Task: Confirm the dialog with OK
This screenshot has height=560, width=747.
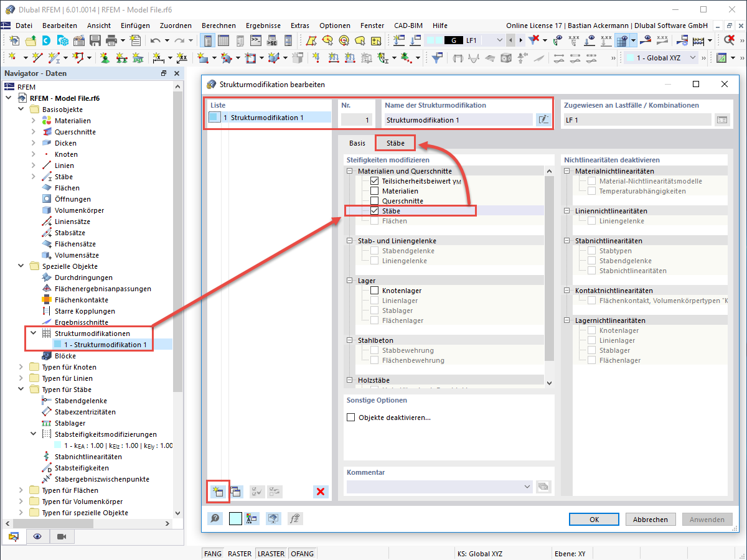Action: pos(594,519)
